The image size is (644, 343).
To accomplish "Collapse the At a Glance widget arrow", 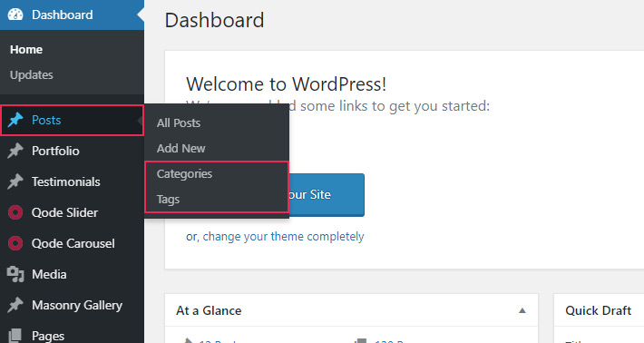I will point(522,310).
